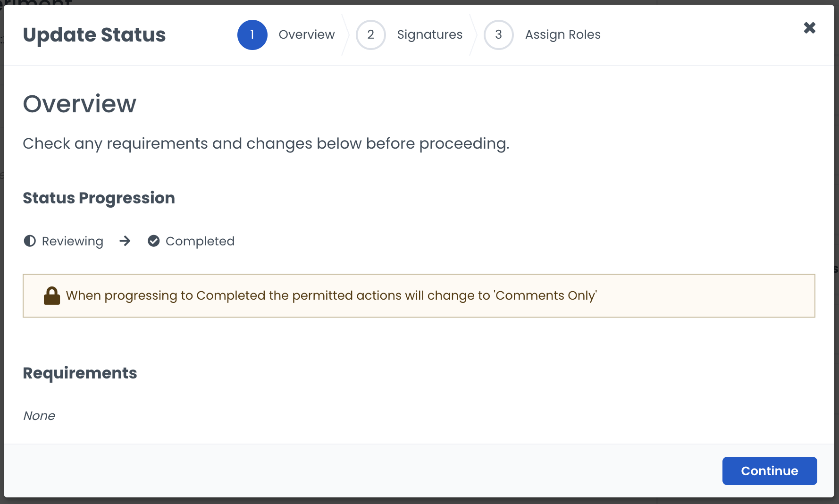Viewport: 839px width, 504px height.
Task: Click the large Overview page heading
Action: [x=79, y=104]
